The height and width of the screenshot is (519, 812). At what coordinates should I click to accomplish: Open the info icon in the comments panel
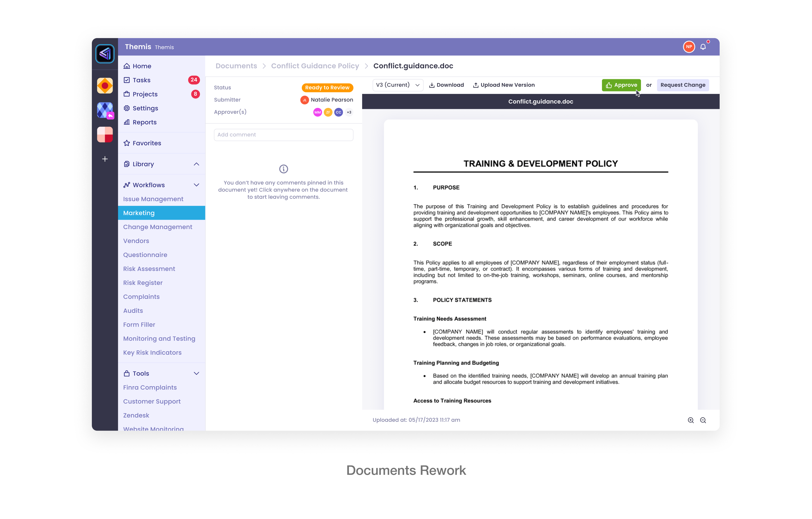pyautogui.click(x=283, y=169)
